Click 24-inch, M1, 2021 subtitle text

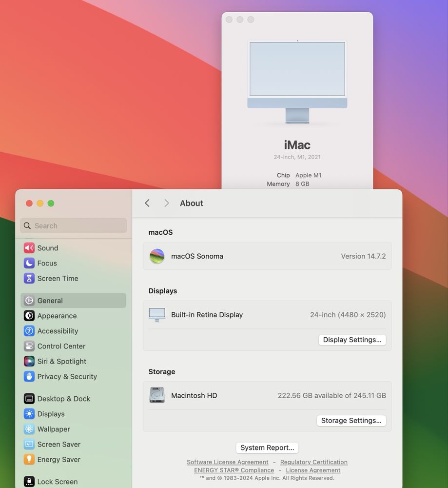point(297,157)
